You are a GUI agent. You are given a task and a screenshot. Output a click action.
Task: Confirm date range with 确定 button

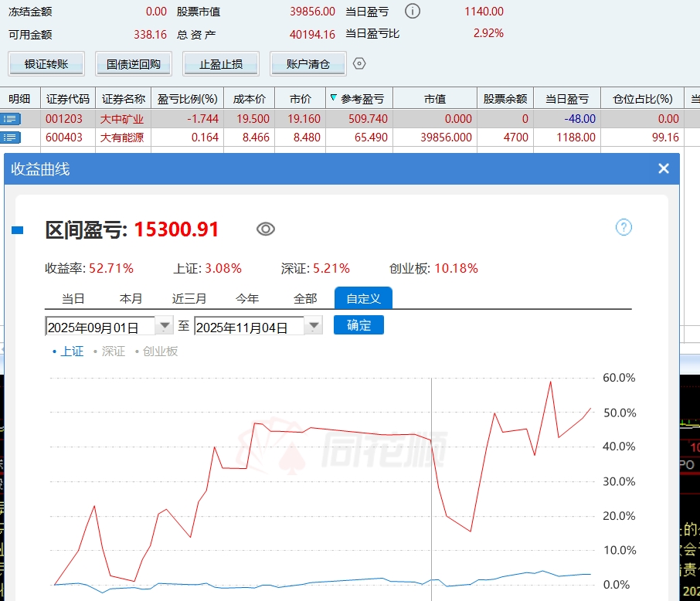pos(358,325)
